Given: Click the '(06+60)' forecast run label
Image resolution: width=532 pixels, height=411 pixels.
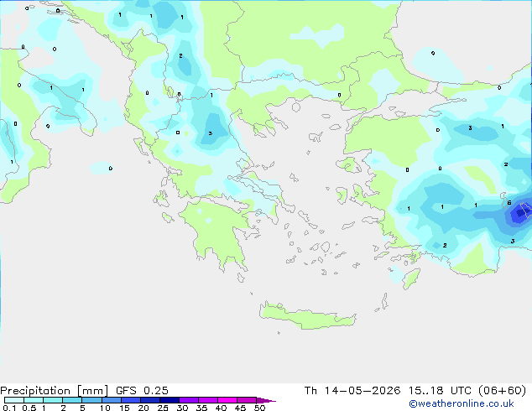Looking at the screenshot, I should coord(502,391).
